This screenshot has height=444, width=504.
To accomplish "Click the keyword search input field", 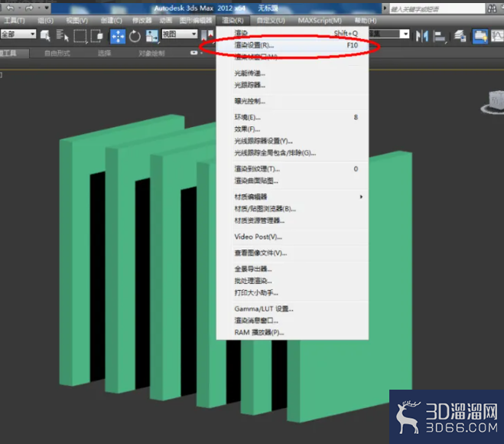I will pyautogui.click(x=437, y=8).
